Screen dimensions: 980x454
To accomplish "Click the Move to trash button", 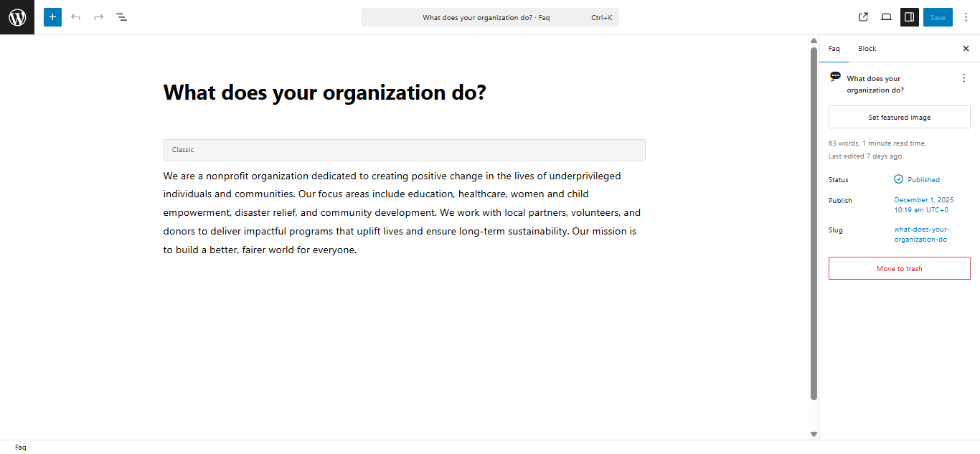I will click(899, 268).
